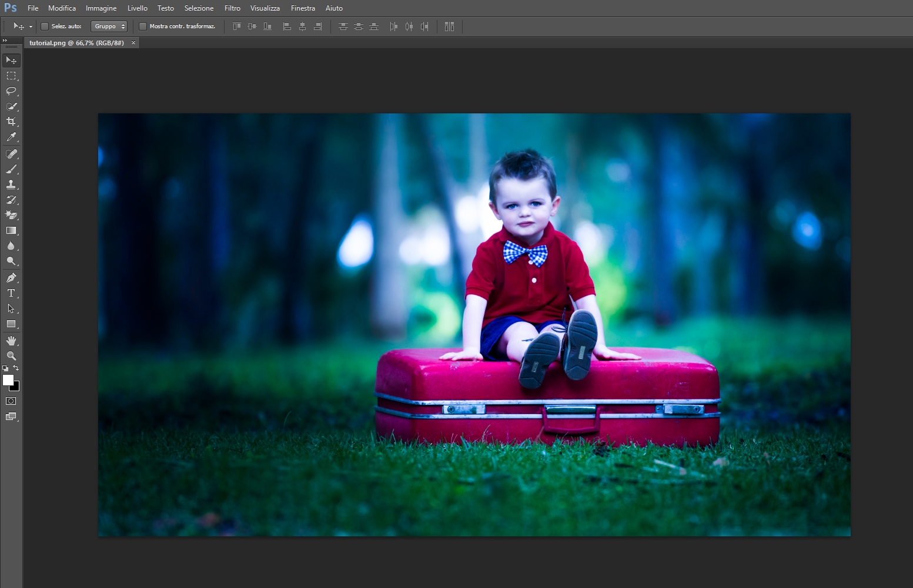Swap foreground and background colors

16,368
